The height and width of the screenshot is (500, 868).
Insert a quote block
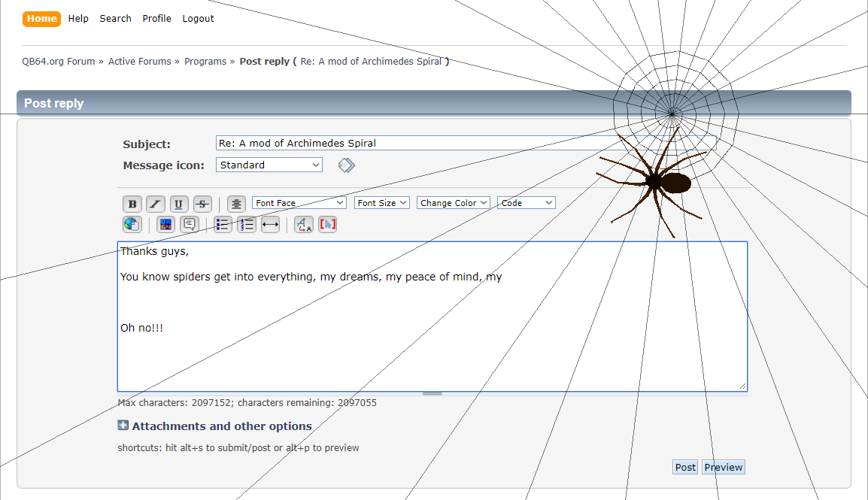pyautogui.click(x=189, y=224)
